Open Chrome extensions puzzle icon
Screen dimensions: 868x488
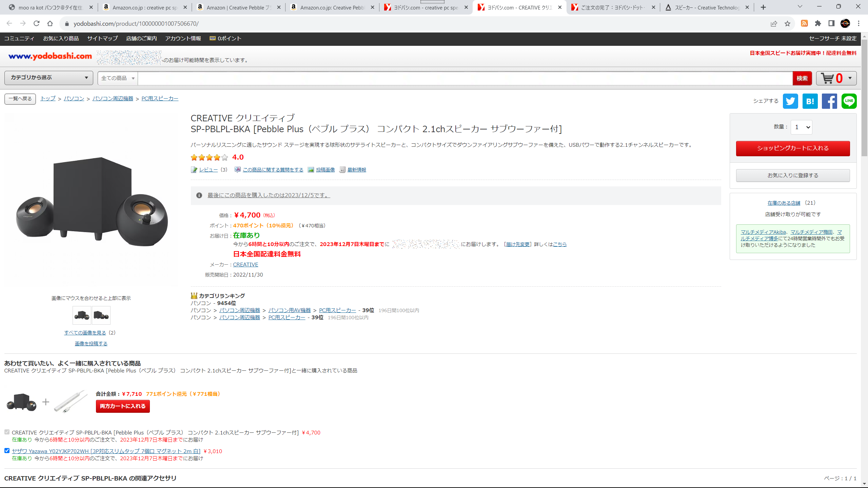tap(818, 23)
